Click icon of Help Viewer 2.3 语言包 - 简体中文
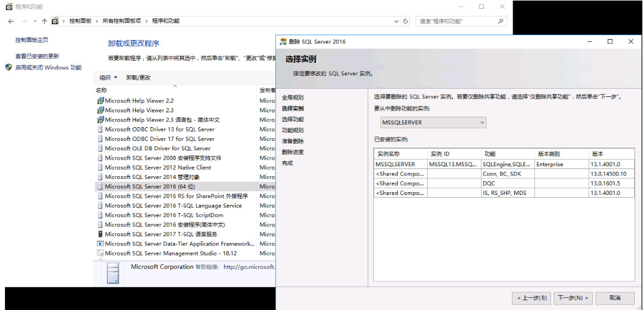 (100, 120)
